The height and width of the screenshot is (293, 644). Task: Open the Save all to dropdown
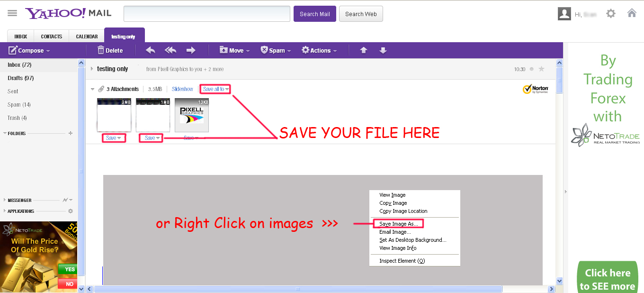[215, 89]
